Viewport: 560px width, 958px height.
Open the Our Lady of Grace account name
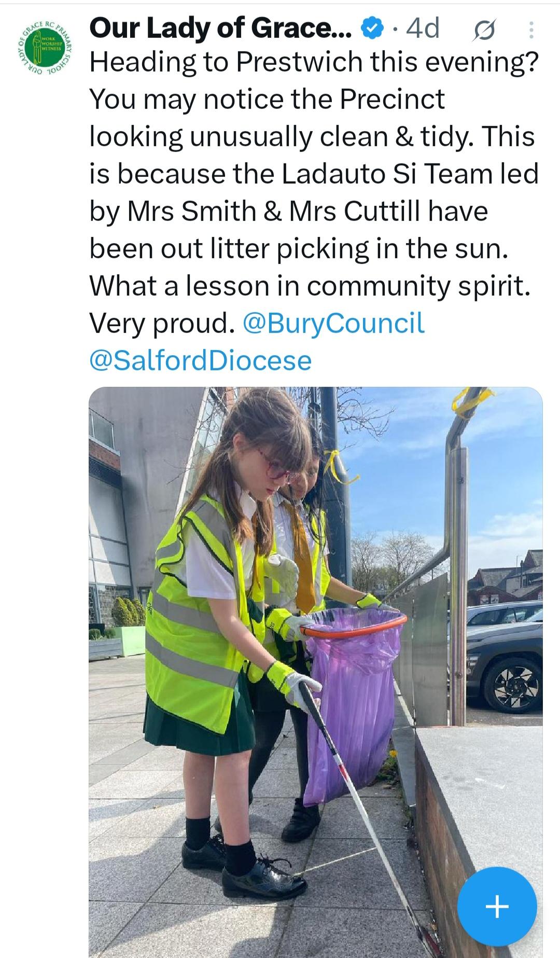[220, 29]
